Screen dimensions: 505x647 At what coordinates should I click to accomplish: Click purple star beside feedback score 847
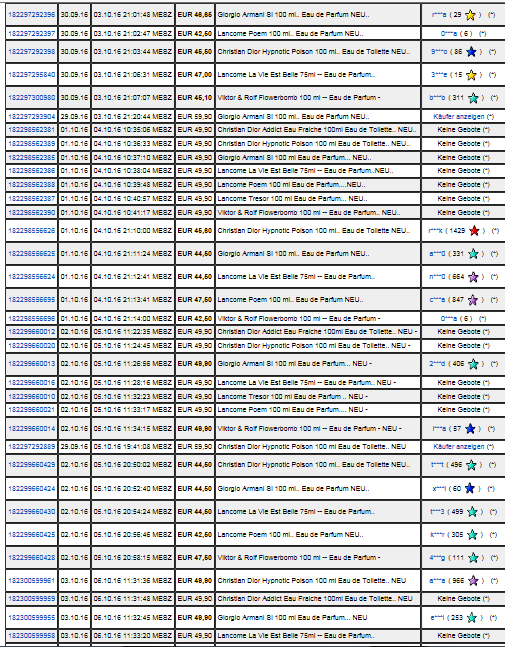[x=473, y=300]
